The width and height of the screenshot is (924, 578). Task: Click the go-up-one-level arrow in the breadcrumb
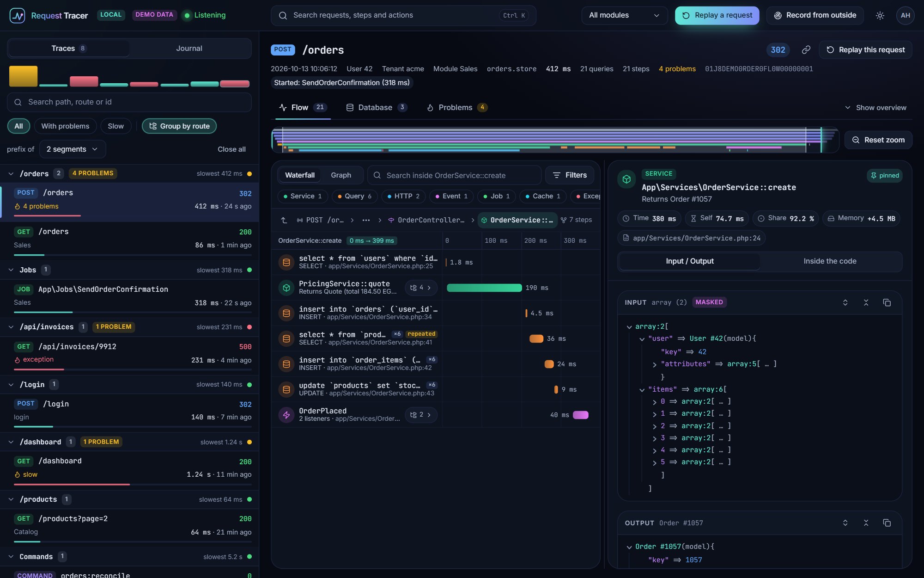(x=284, y=220)
